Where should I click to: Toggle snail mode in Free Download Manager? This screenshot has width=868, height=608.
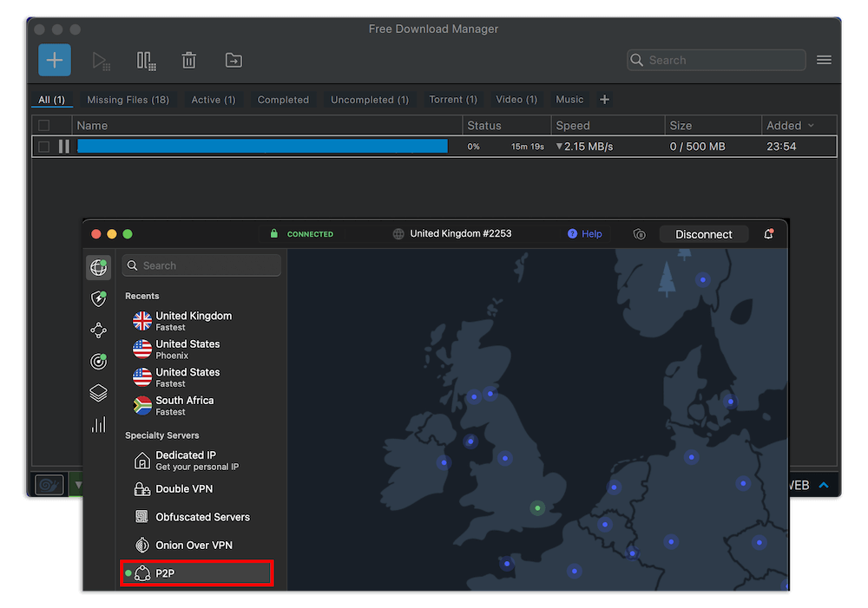tap(49, 485)
